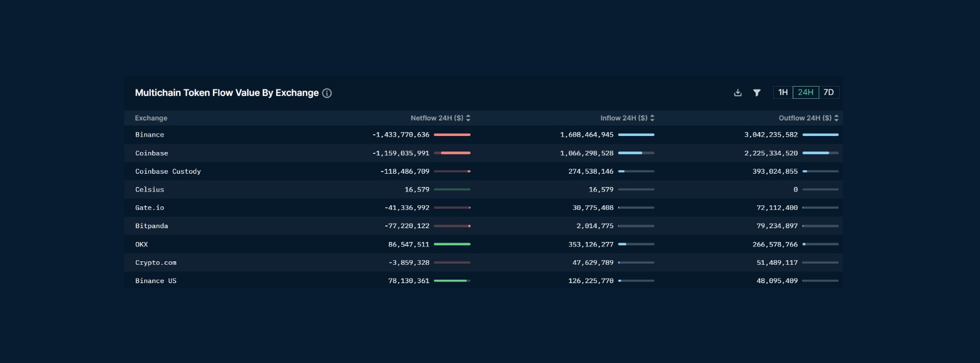Click outflow value 72,112,400
Screen dimensions: 980x363
pyautogui.click(x=777, y=208)
